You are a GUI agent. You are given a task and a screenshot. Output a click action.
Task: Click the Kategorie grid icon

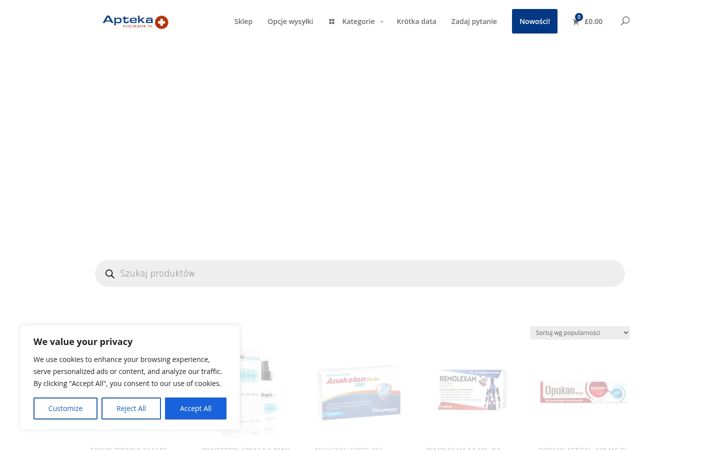[x=332, y=22]
